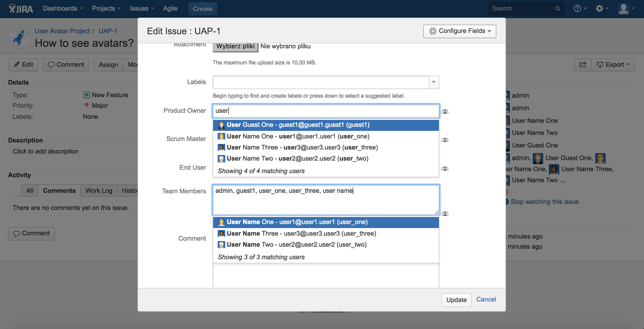
Task: Open the Configure Fields dropdown
Action: (460, 31)
